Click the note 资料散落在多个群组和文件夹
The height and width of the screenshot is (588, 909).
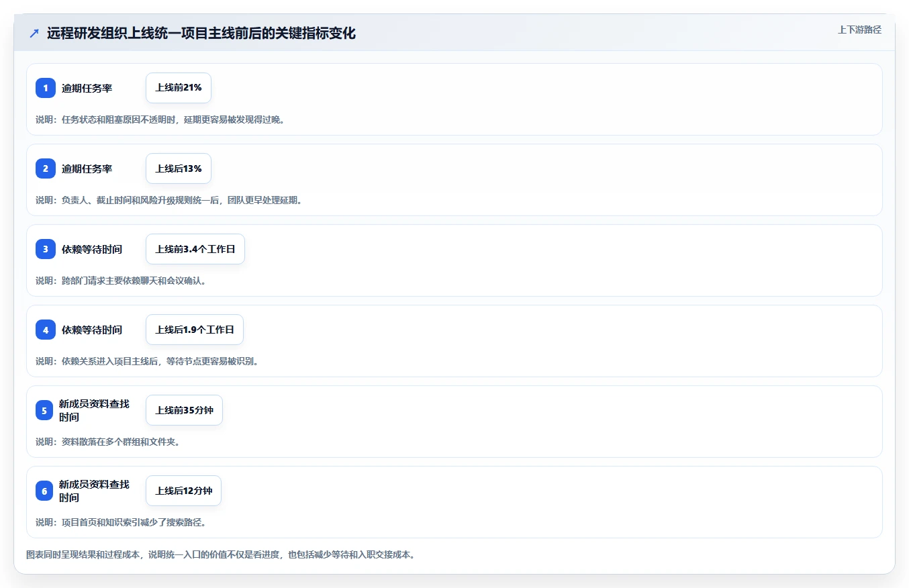[x=107, y=442]
